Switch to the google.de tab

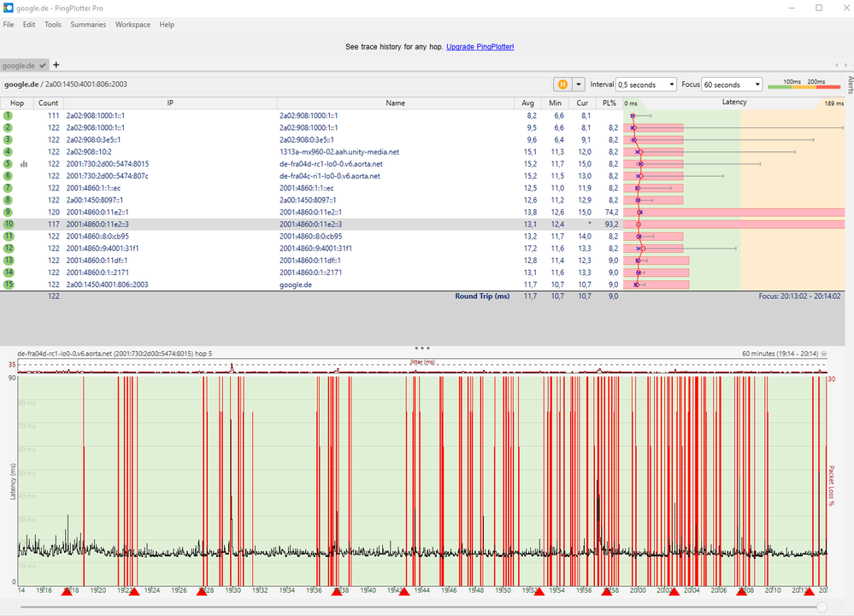click(x=18, y=65)
